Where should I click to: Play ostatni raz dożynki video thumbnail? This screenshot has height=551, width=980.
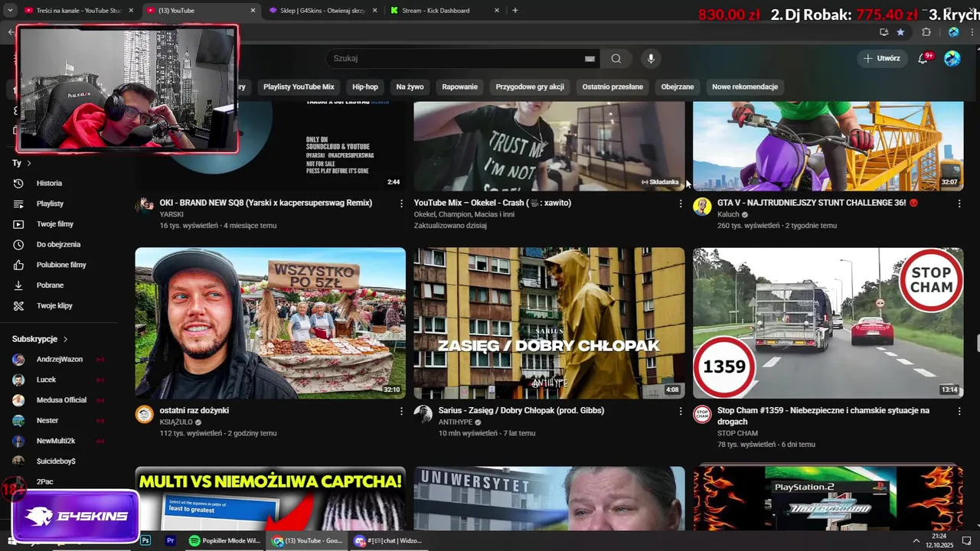pos(270,323)
